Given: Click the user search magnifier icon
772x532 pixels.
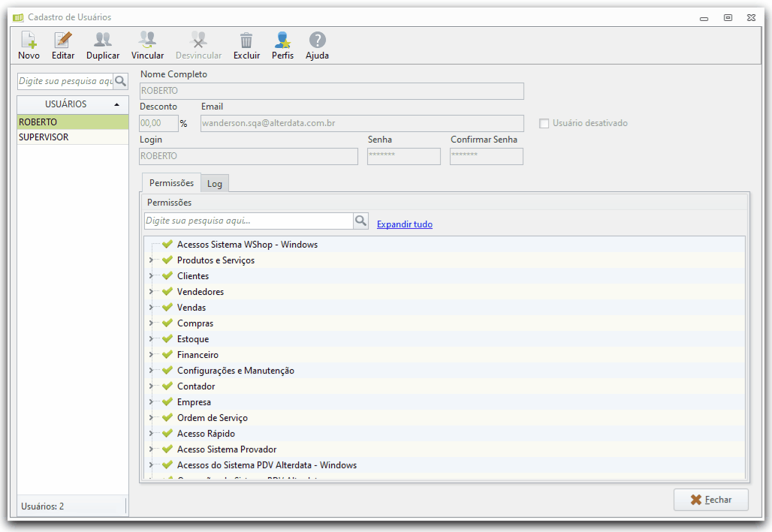Looking at the screenshot, I should click(x=121, y=81).
